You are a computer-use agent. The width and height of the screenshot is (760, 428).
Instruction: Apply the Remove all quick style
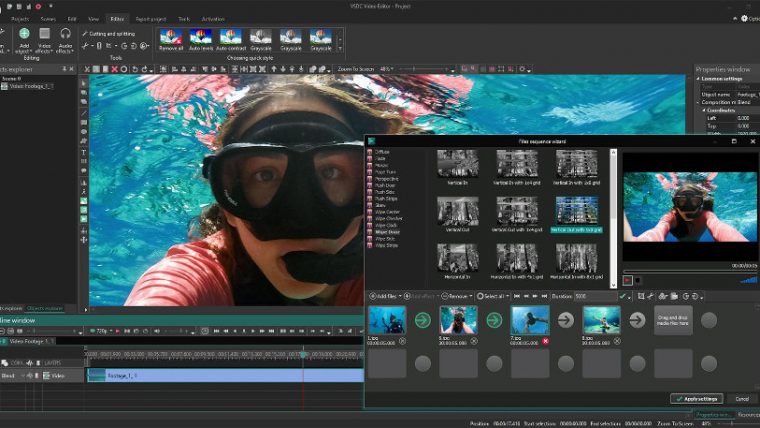171,40
